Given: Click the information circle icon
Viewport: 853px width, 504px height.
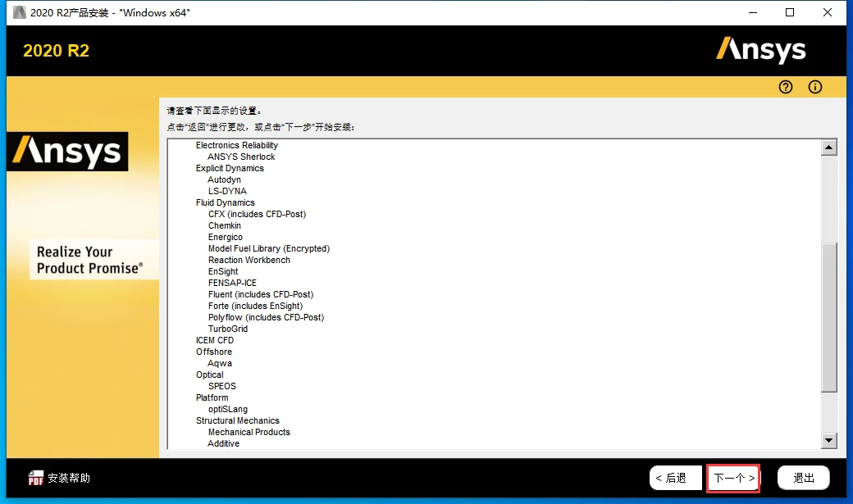Looking at the screenshot, I should [815, 87].
